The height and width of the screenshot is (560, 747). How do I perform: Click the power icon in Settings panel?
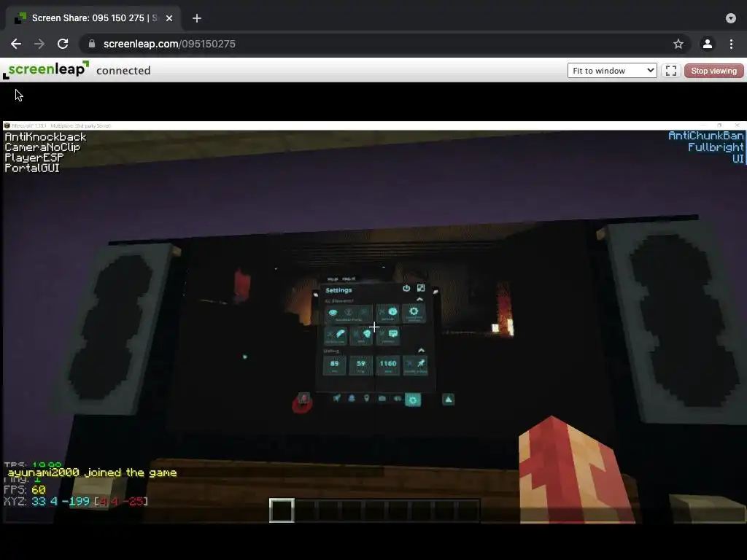click(406, 288)
